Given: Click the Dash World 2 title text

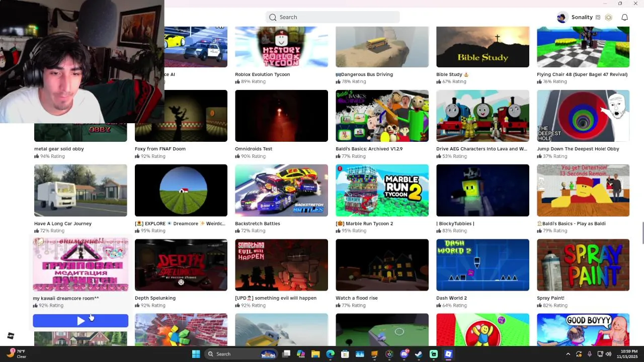Looking at the screenshot, I should coord(451,298).
